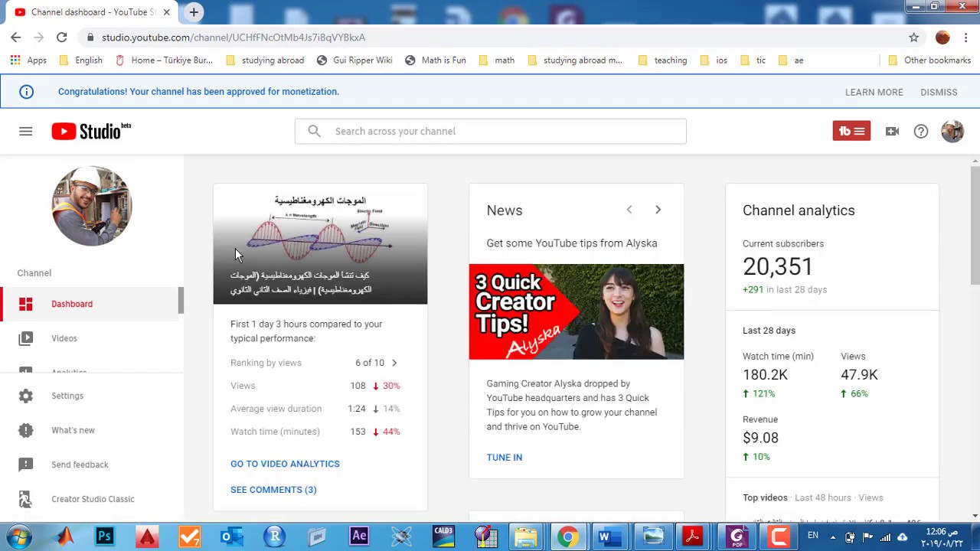Go back in Chrome
Screen dimensions: 980x551
pos(16,37)
